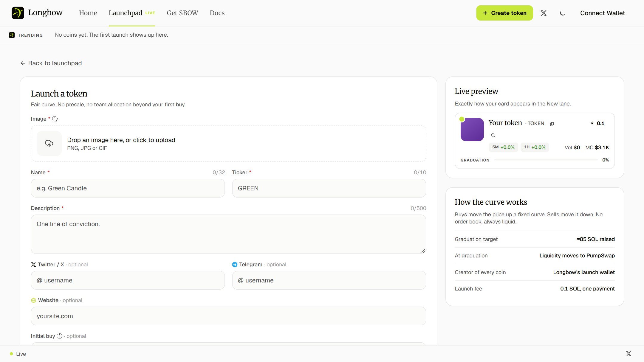Click the '0.1 SOL, one payment' value
644x362 pixels.
pos(587,289)
